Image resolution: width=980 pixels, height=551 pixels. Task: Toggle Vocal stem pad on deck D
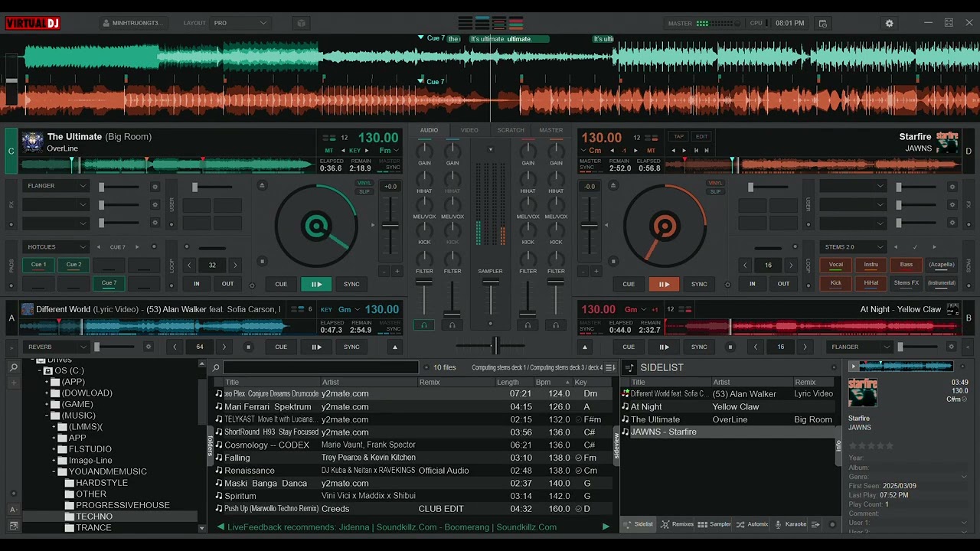tap(836, 265)
